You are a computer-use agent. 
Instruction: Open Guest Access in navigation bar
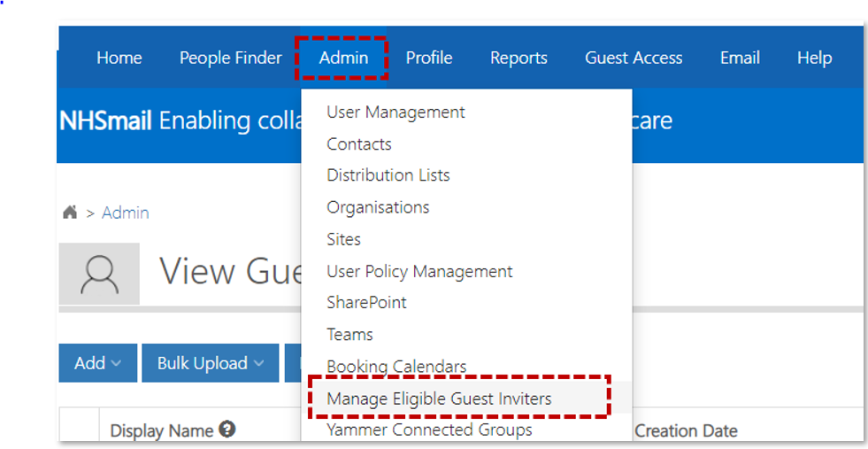pyautogui.click(x=634, y=58)
